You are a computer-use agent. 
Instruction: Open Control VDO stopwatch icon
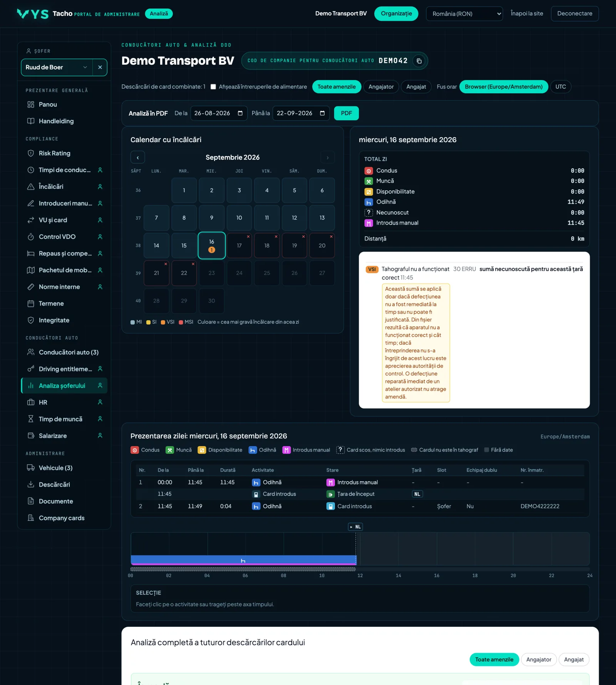(x=31, y=237)
